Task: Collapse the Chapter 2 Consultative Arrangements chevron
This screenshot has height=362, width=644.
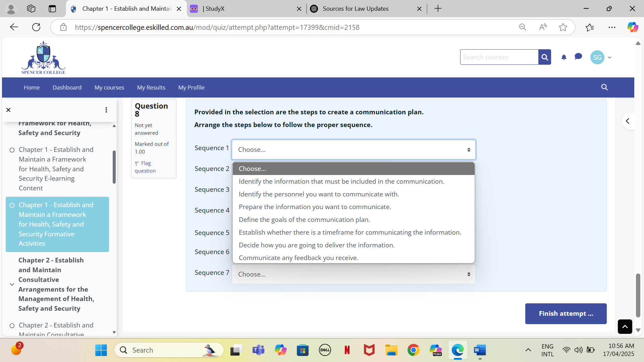Action: (12, 284)
